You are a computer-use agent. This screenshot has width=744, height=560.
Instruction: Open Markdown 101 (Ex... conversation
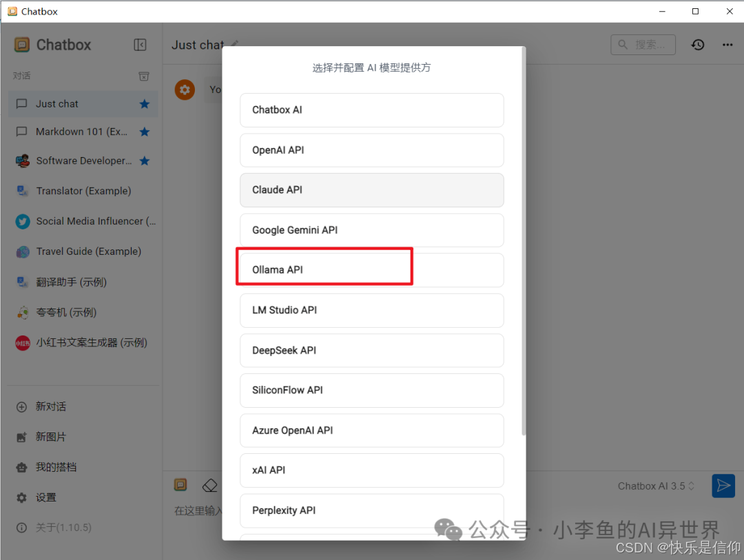pyautogui.click(x=83, y=132)
